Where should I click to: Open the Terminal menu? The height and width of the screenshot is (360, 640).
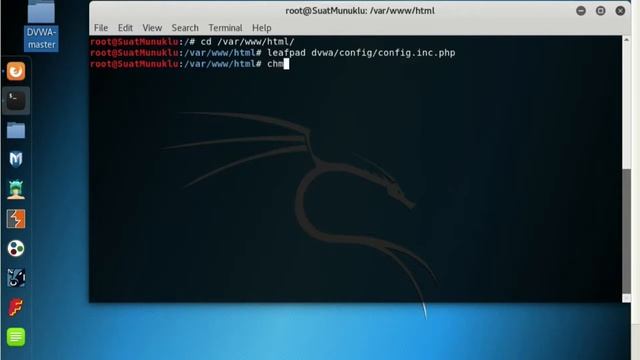(x=225, y=28)
